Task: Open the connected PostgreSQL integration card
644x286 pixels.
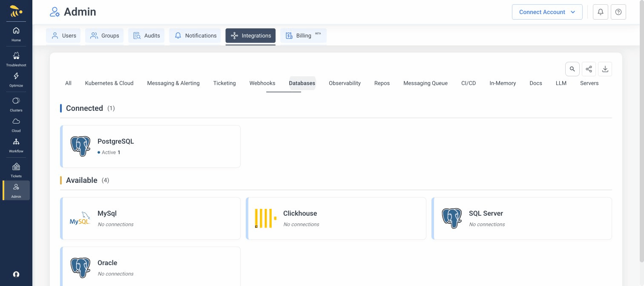Action: [x=150, y=146]
